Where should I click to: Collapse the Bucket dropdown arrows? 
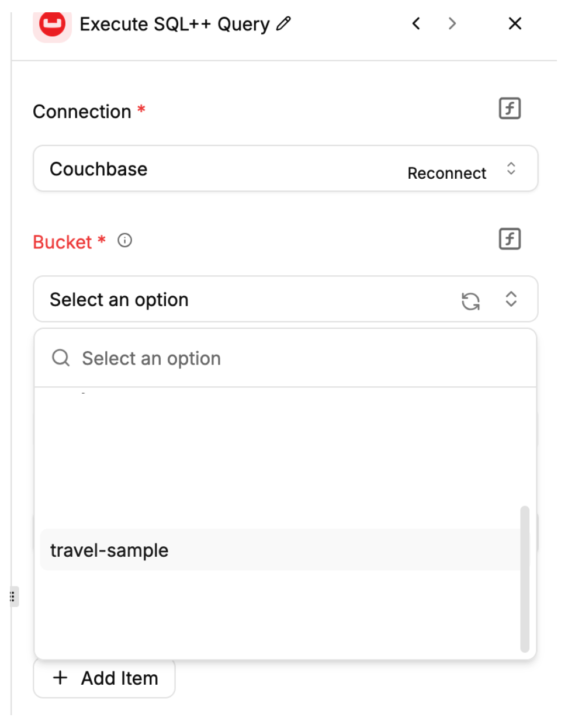pyautogui.click(x=511, y=299)
